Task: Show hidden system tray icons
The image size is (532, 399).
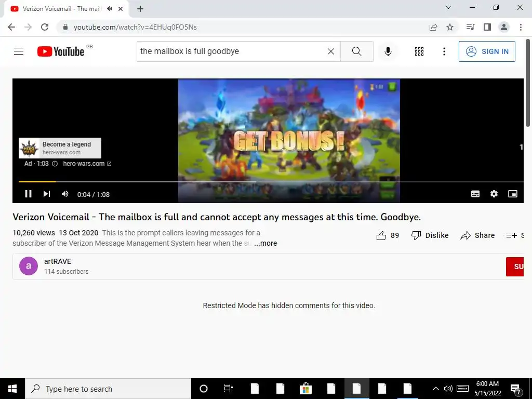Action: pos(436,389)
